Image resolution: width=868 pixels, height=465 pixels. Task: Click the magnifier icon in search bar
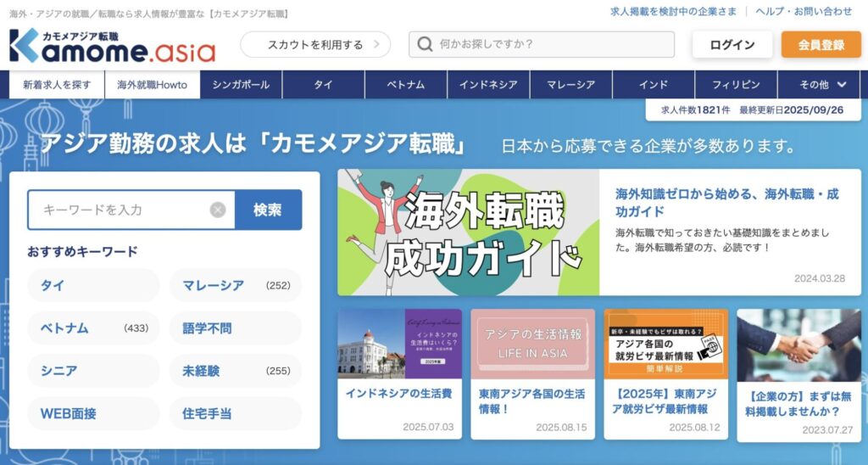tap(425, 44)
